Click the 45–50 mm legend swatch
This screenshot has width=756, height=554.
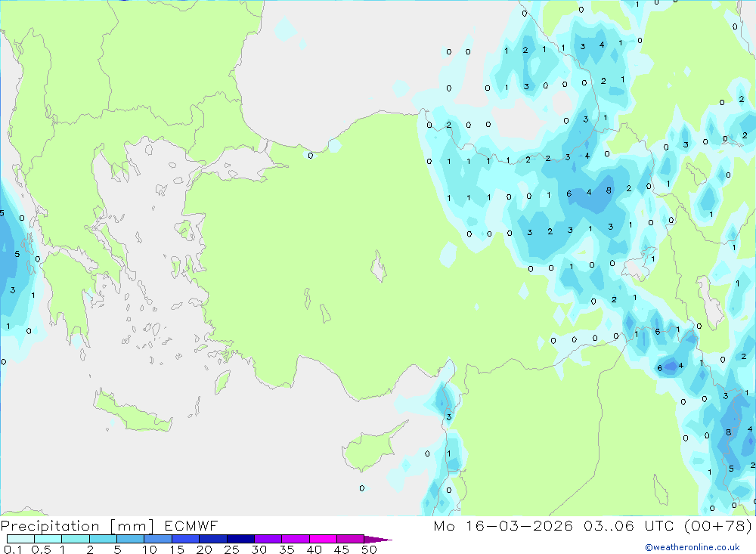tap(351, 539)
